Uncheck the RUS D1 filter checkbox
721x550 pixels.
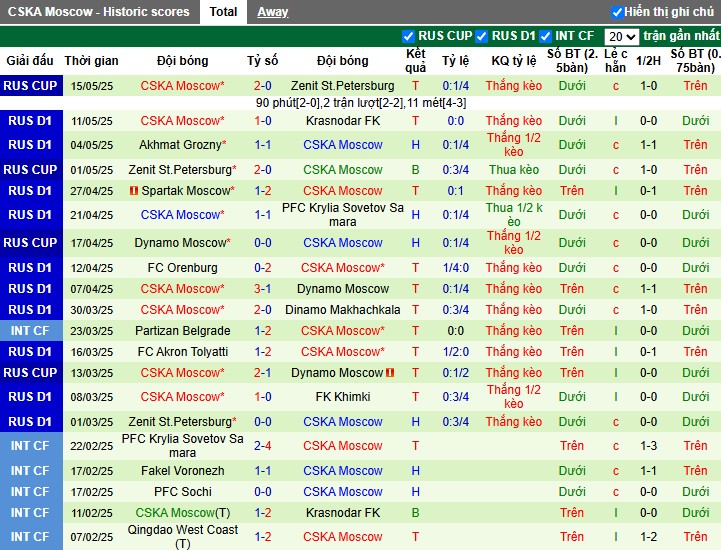pyautogui.click(x=481, y=36)
